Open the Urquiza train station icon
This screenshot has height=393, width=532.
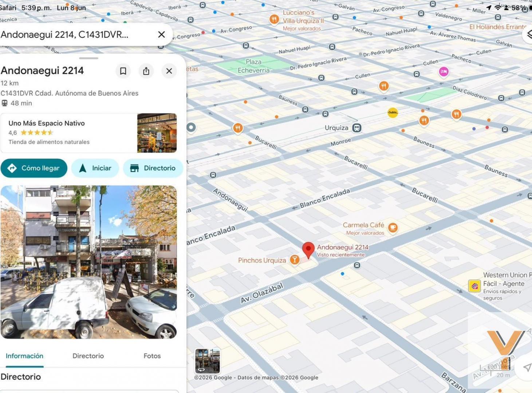357,128
